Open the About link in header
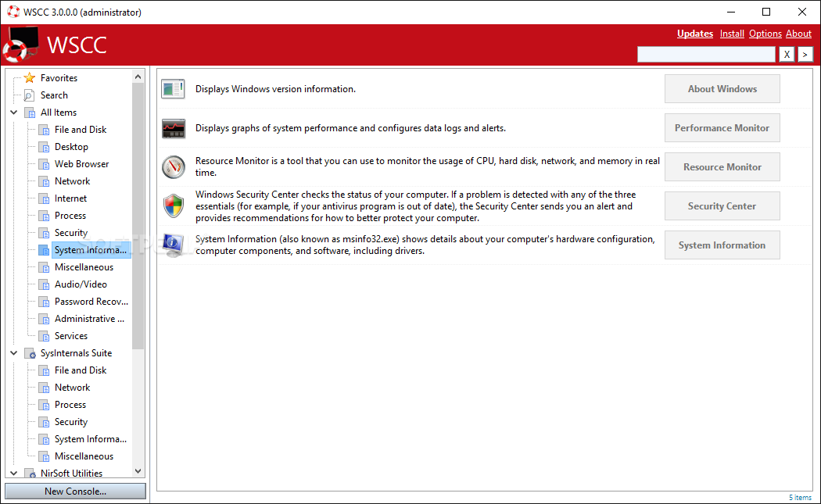The image size is (821, 504). click(x=798, y=34)
